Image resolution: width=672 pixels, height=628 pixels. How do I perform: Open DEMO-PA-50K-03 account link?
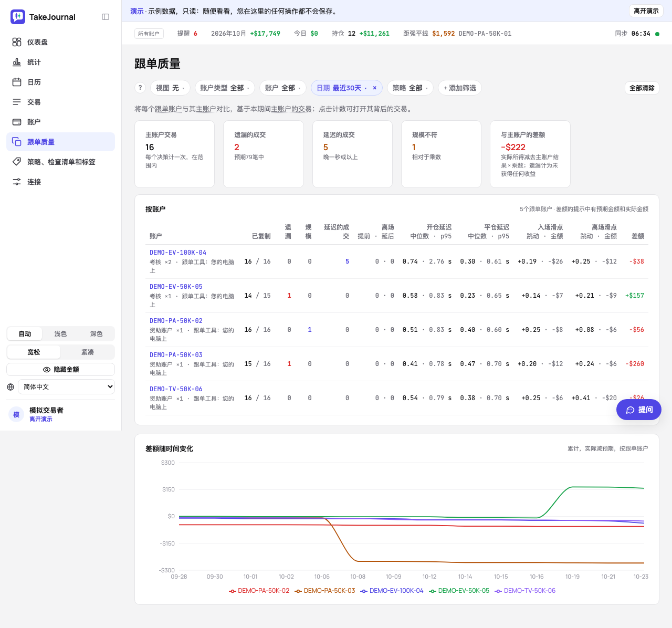[176, 355]
